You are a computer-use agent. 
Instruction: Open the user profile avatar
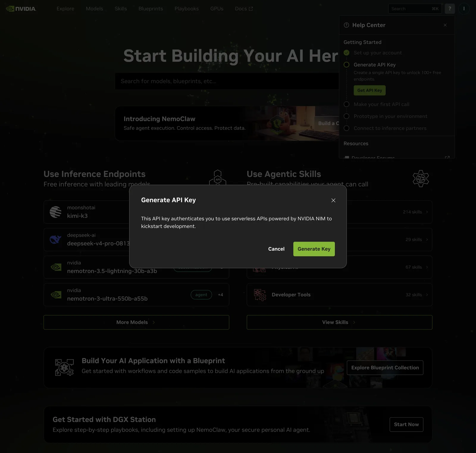tap(464, 9)
